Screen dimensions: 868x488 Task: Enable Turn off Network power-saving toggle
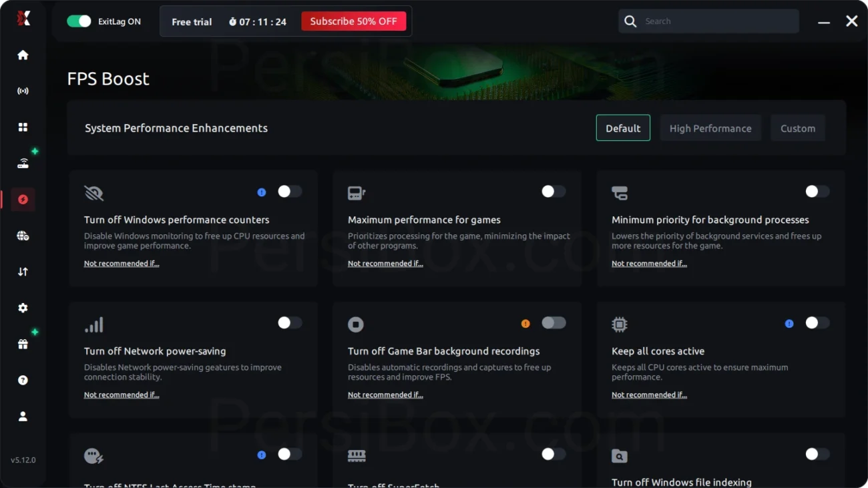(290, 323)
